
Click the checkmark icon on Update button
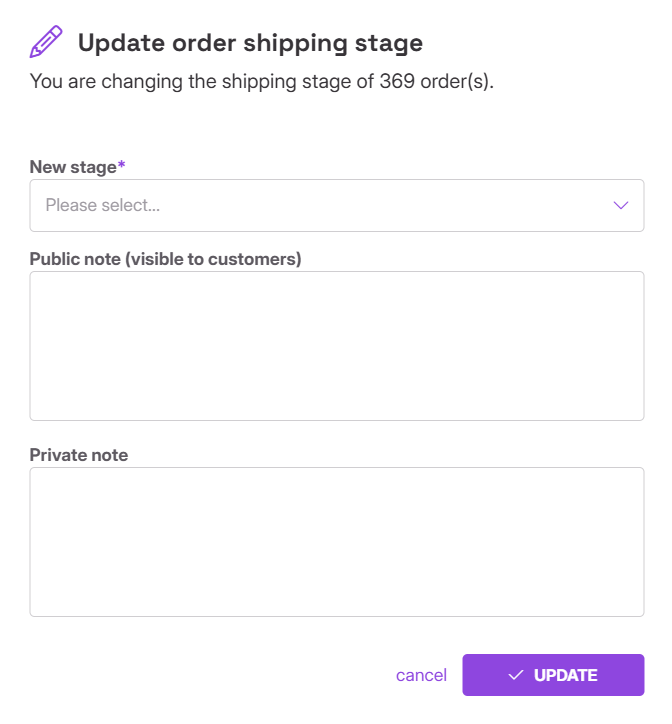pyautogui.click(x=516, y=675)
